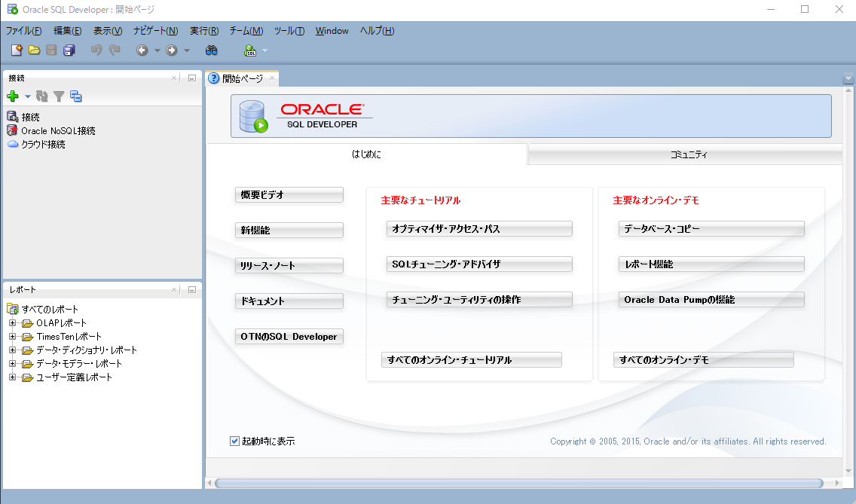This screenshot has width=856, height=504.
Task: Toggle the 起動時に表示 checkbox
Action: click(x=234, y=440)
